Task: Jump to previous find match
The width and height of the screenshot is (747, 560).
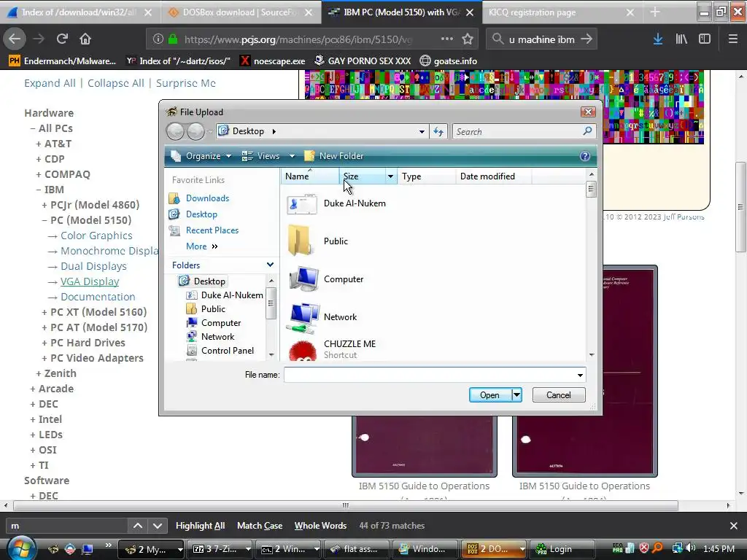Action: coord(138,526)
